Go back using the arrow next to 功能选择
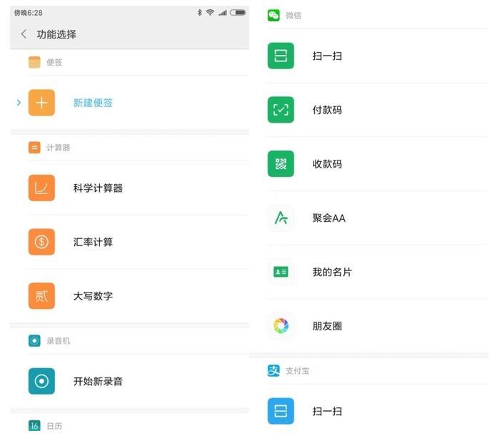Image resolution: width=497 pixels, height=448 pixels. click(x=24, y=34)
